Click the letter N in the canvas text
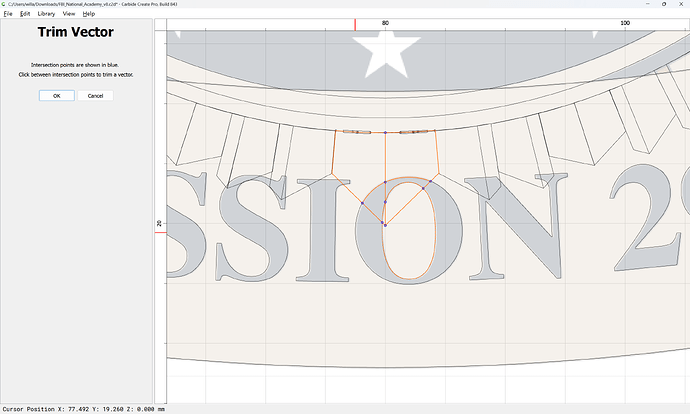690x414 pixels. click(516, 227)
